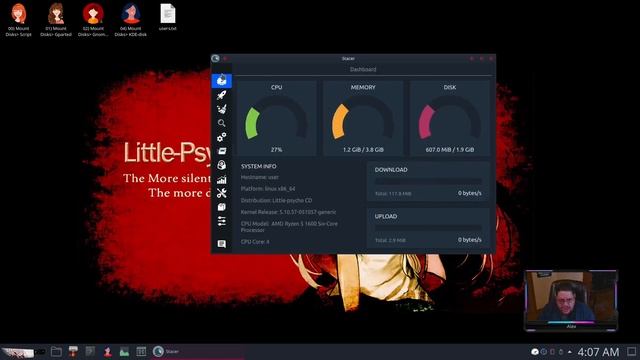Click the blue circular tray icon
640x360 pixels.
[x=544, y=352]
